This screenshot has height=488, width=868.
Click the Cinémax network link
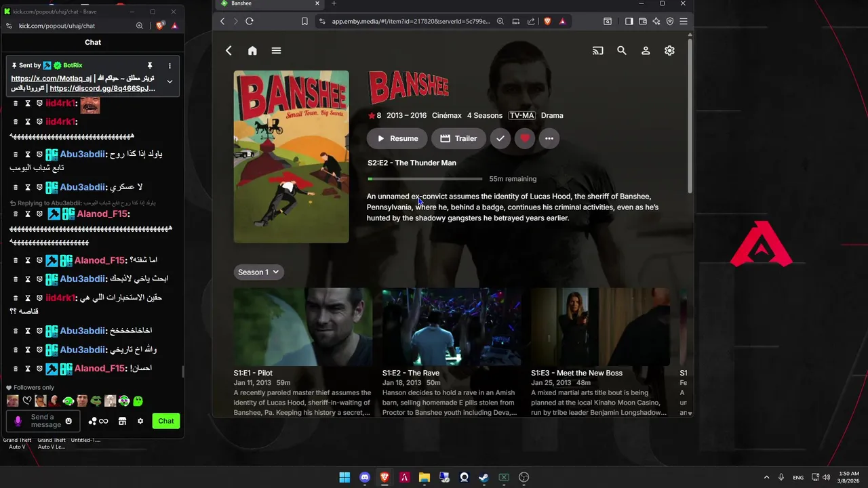click(447, 115)
